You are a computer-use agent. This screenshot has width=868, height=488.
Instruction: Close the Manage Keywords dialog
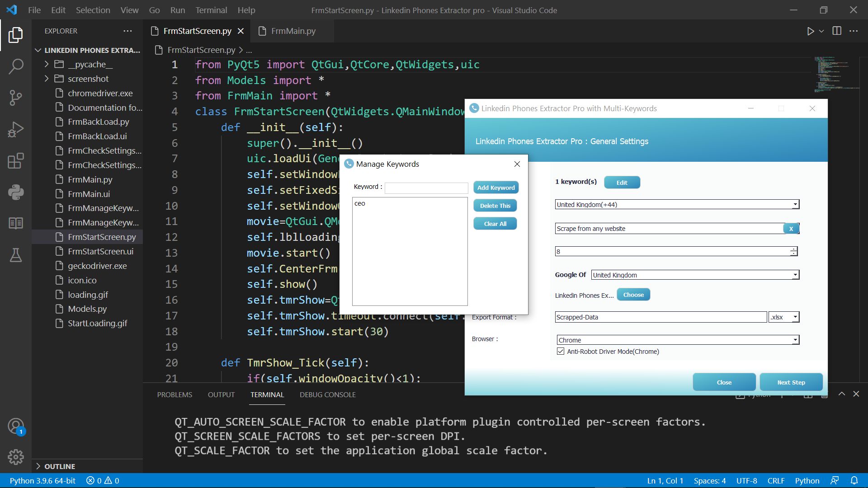(517, 164)
